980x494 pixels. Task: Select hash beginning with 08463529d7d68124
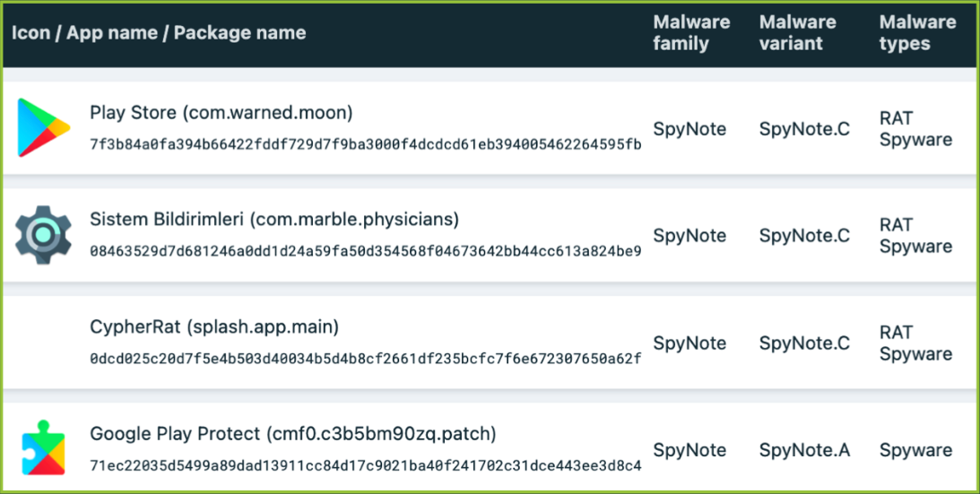pyautogui.click(x=366, y=251)
